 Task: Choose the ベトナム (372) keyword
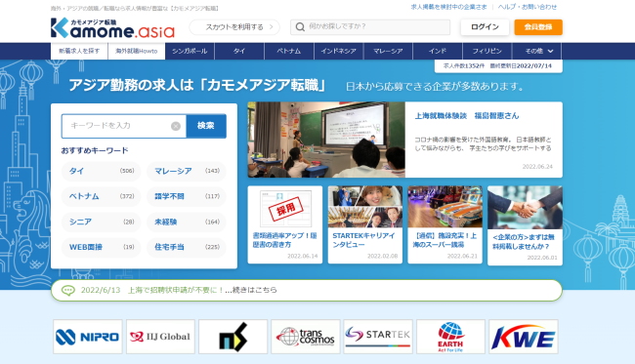(x=101, y=196)
